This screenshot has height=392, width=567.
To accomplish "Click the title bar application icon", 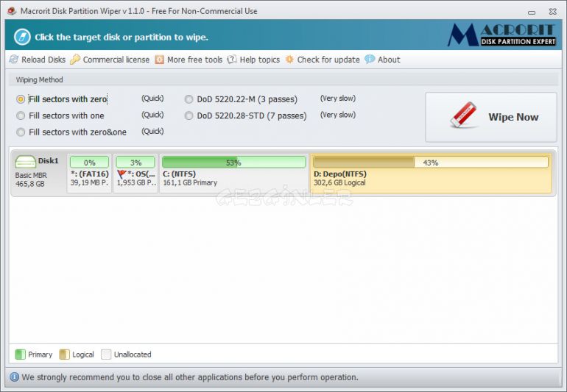I will click(12, 11).
